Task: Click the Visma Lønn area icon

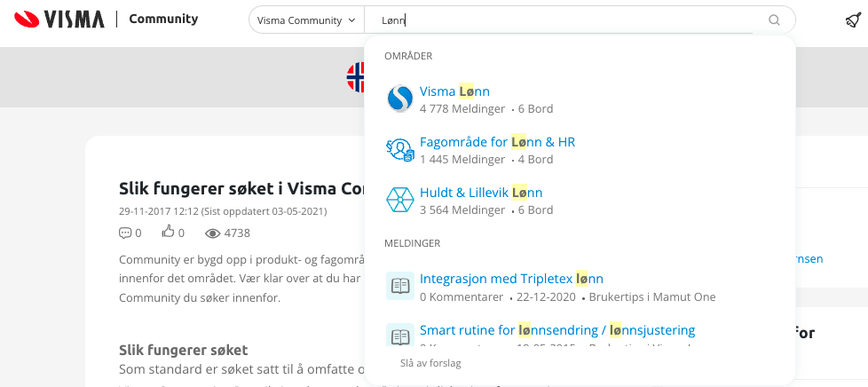Action: pyautogui.click(x=399, y=99)
